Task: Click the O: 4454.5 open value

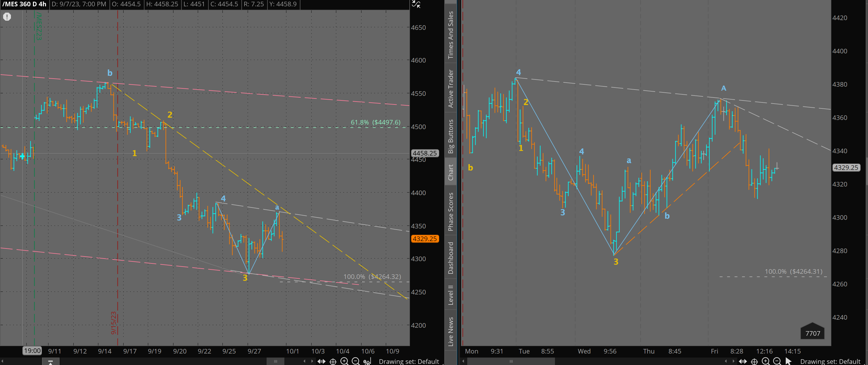Action: click(x=126, y=4)
